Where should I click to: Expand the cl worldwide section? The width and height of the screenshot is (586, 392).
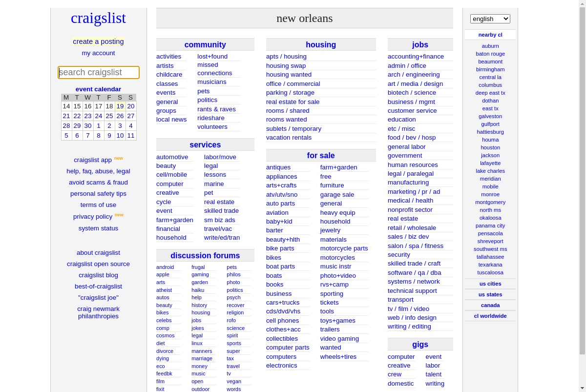[490, 316]
